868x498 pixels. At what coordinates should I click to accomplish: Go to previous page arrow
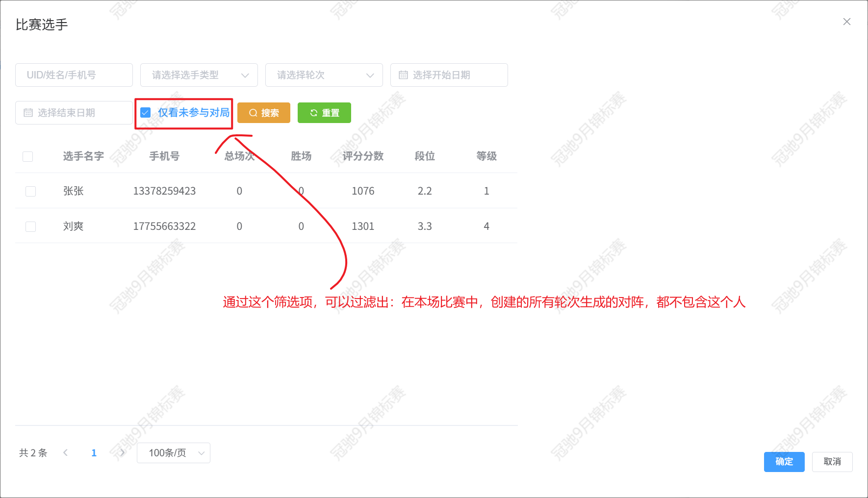(x=66, y=452)
